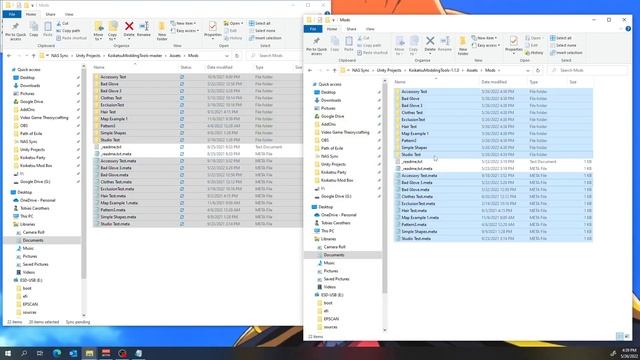The height and width of the screenshot is (360, 640).
Task: Click Unity Projects breadcrumb in right window address bar
Action: click(389, 70)
